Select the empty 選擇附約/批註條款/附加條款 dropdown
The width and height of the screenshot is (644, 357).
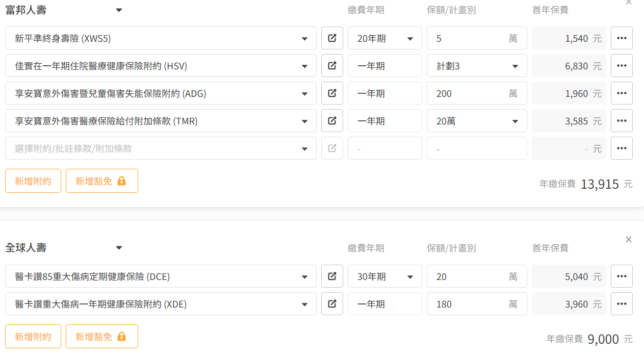(x=161, y=148)
